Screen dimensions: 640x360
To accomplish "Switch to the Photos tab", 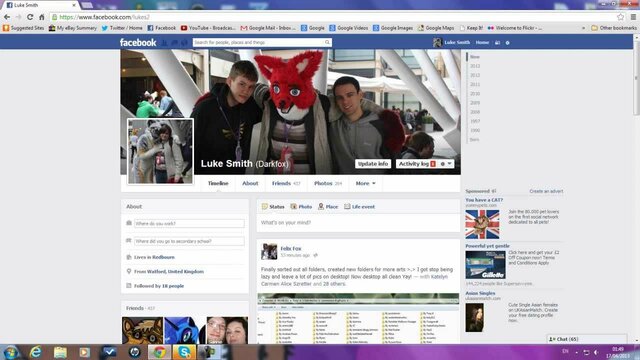I will (x=328, y=183).
